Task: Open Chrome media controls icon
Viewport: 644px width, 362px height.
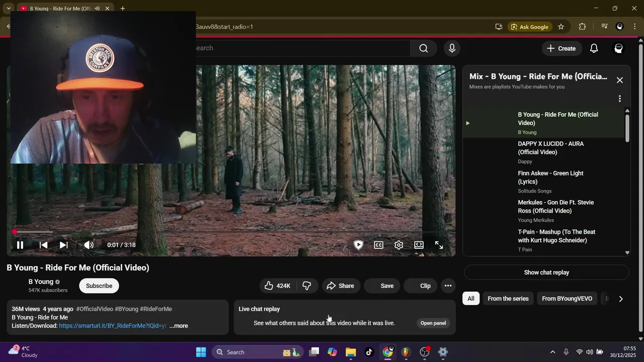Action: coord(605,27)
